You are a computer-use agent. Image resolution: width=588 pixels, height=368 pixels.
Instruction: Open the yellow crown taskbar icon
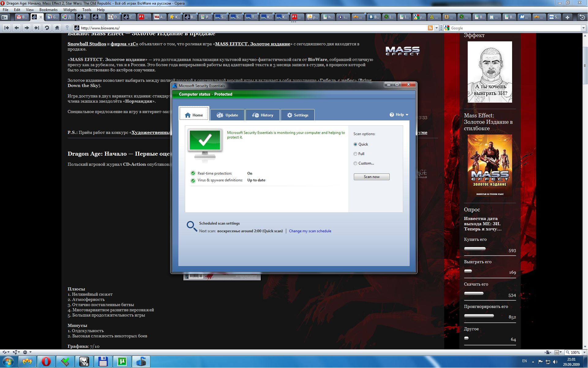point(27,362)
